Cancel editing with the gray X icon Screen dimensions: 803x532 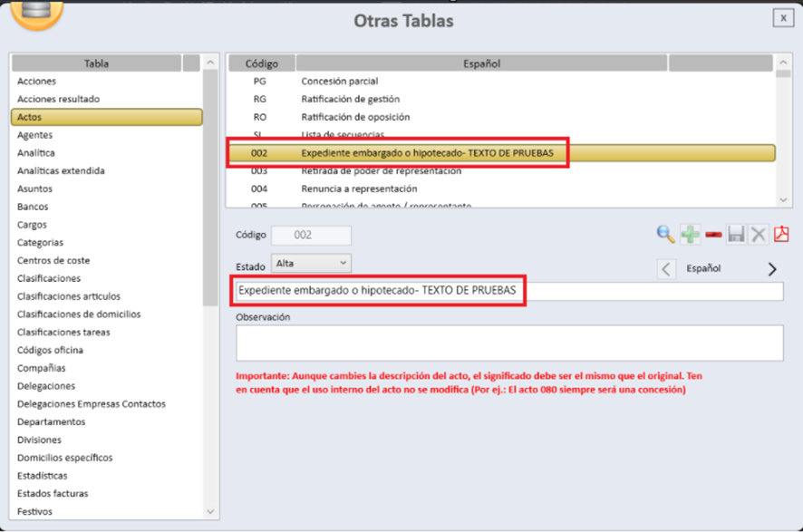(x=759, y=235)
